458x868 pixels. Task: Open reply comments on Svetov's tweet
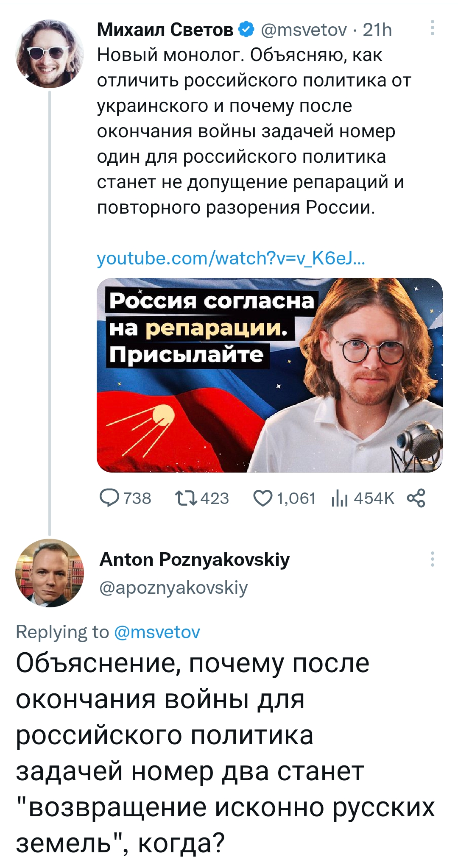[109, 498]
